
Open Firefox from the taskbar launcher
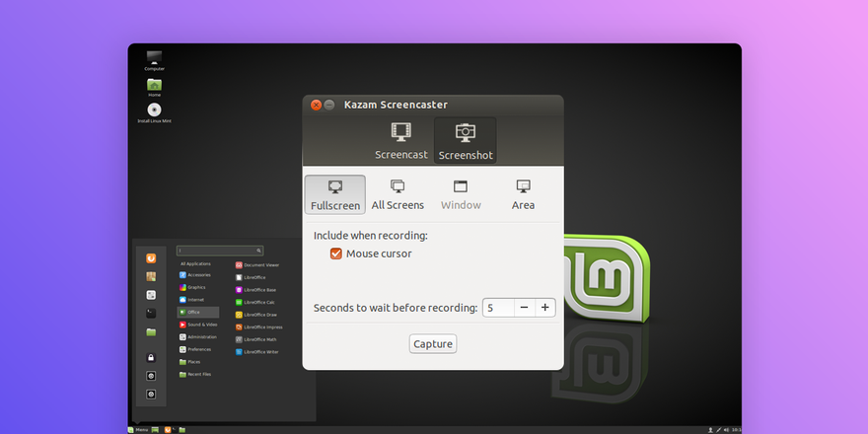[167, 430]
